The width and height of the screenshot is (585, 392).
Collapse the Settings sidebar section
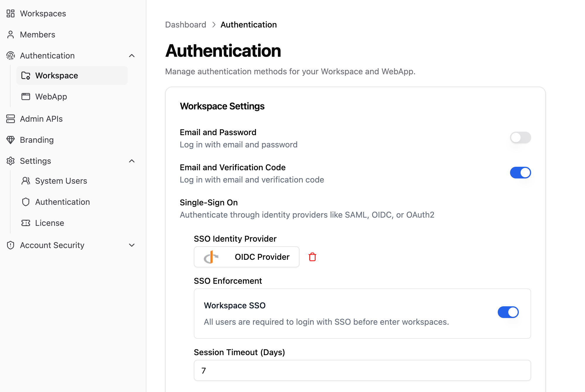pyautogui.click(x=132, y=161)
